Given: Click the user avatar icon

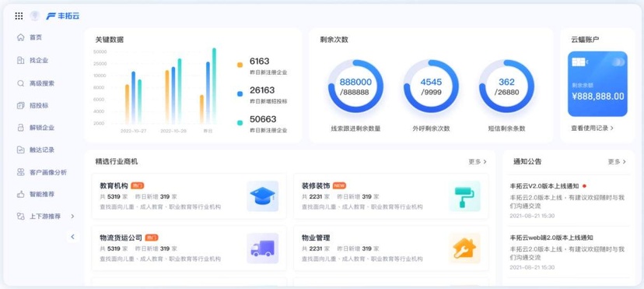Looking at the screenshot, I should coord(35,16).
